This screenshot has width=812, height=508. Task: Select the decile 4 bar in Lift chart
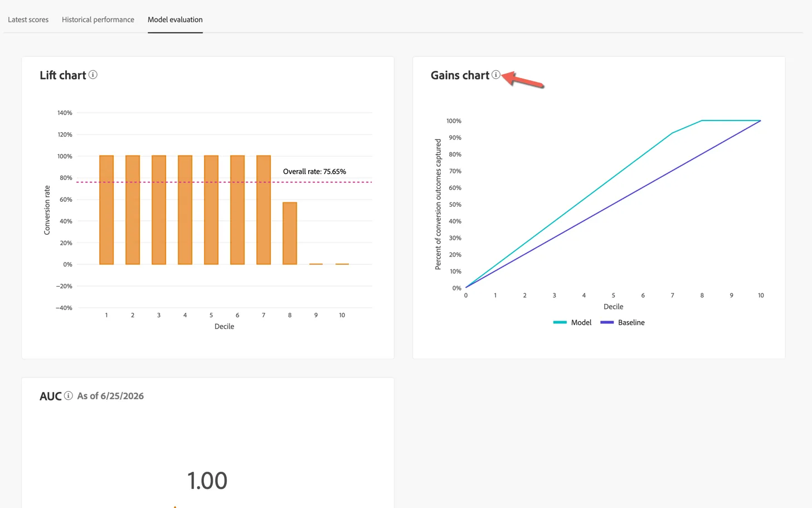point(185,210)
